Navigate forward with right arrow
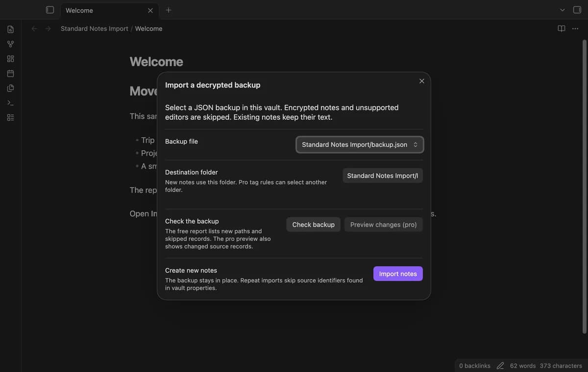Viewport: 588px width, 372px height. pyautogui.click(x=48, y=28)
